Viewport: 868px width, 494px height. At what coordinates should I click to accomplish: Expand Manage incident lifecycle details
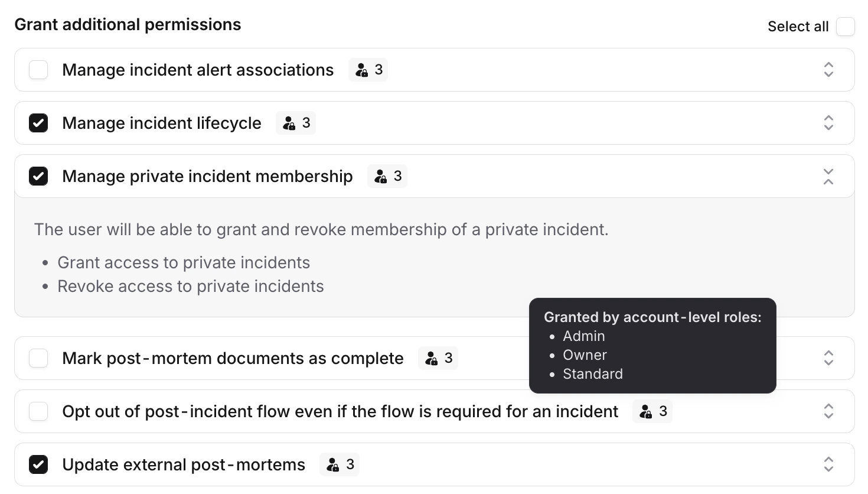[x=828, y=123]
